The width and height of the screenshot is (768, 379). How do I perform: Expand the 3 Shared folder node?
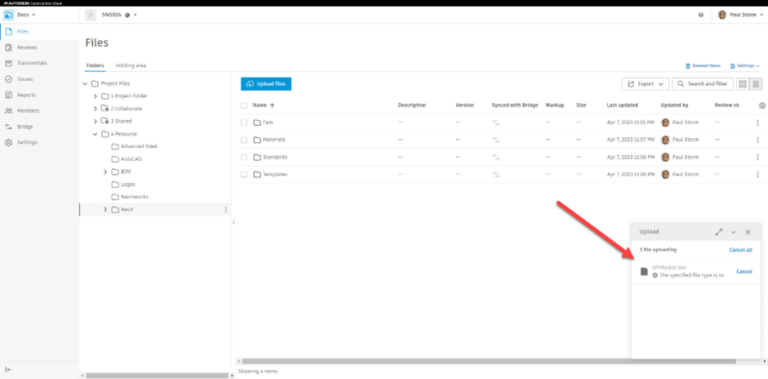(95, 121)
